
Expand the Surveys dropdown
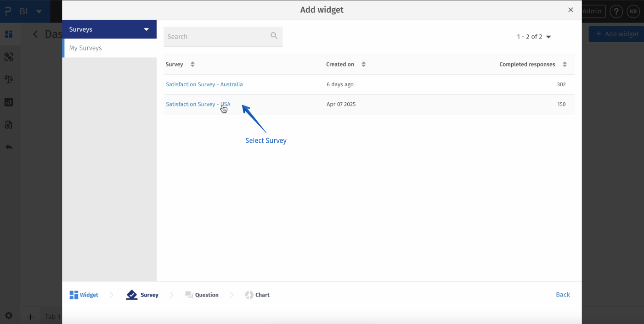(146, 29)
